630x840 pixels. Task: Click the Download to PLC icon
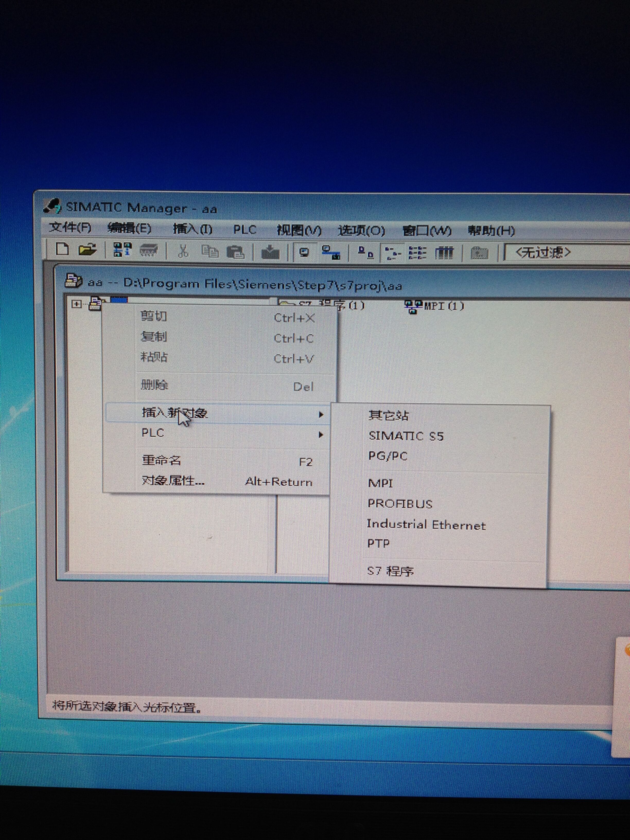(270, 252)
